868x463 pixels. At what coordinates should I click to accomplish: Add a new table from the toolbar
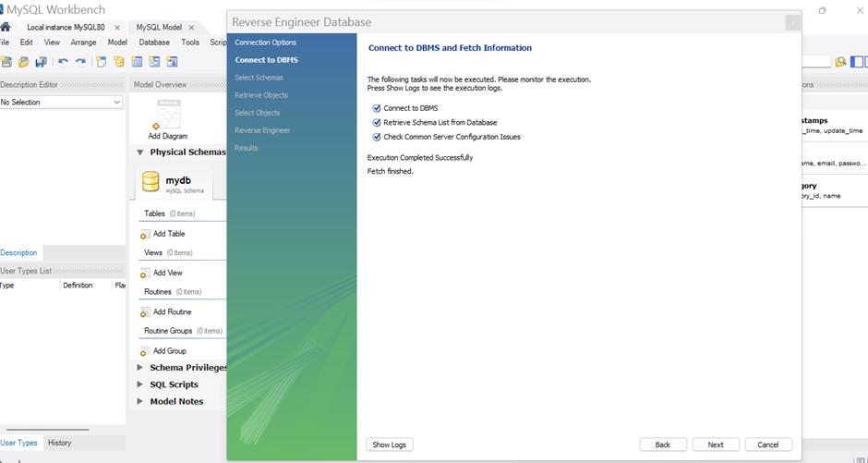[137, 62]
